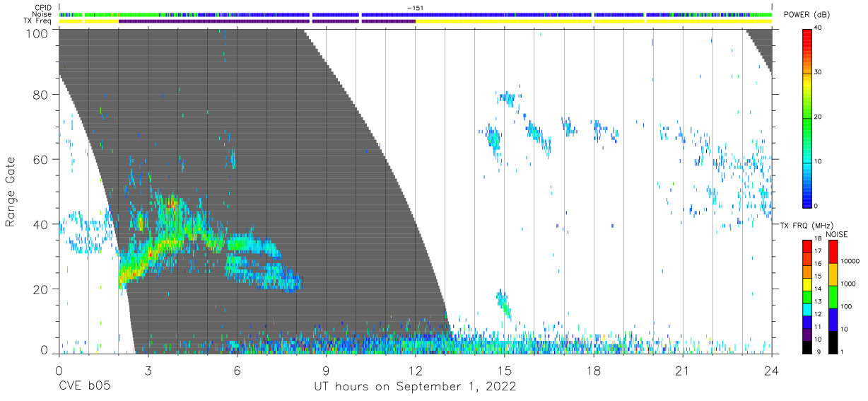This screenshot has width=868, height=401.
Task: Click the CVE b05 radar beam label
Action: (x=84, y=387)
